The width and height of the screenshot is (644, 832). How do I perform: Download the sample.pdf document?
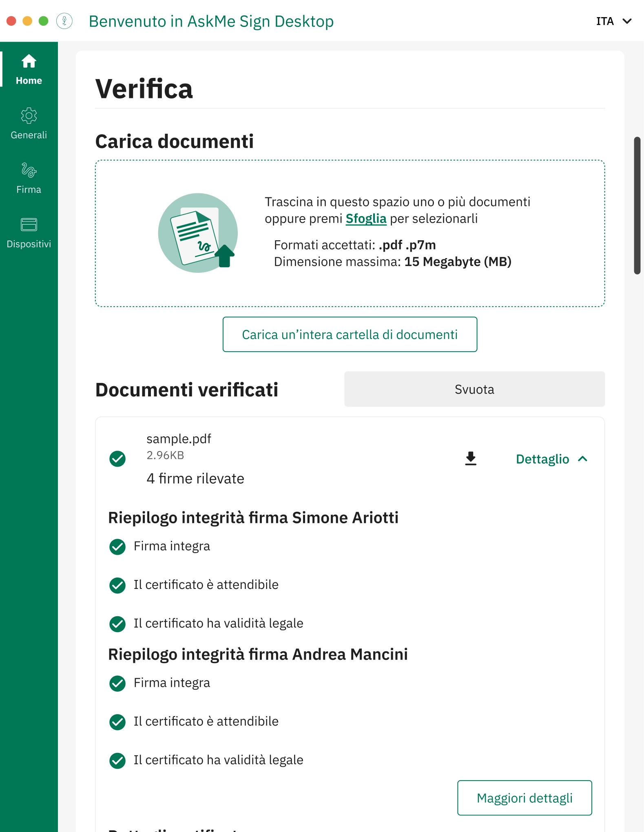(471, 458)
